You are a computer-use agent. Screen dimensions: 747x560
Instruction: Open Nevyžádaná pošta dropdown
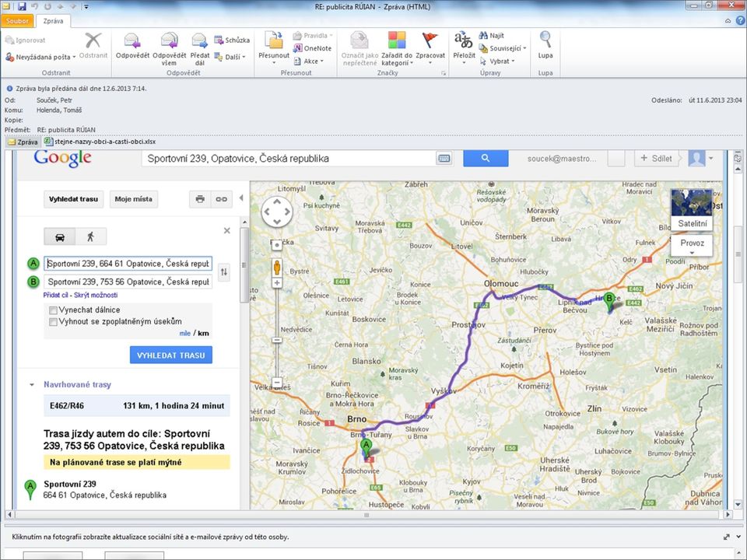41,57
